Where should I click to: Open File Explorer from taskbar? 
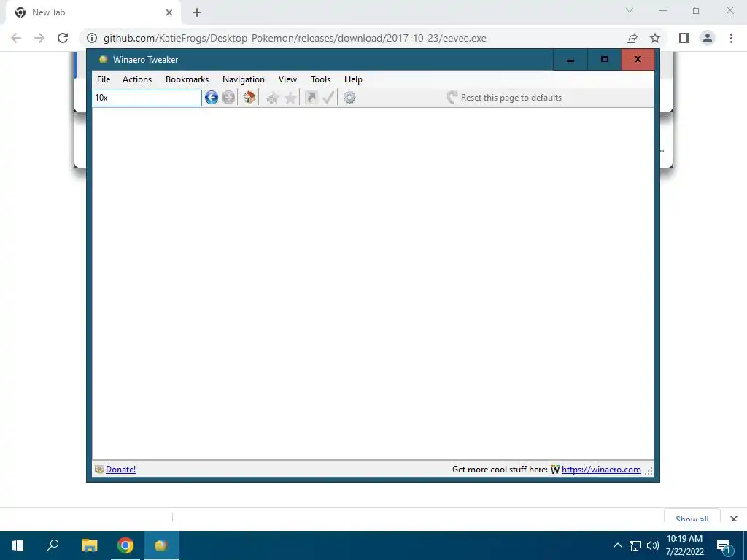pos(90,545)
